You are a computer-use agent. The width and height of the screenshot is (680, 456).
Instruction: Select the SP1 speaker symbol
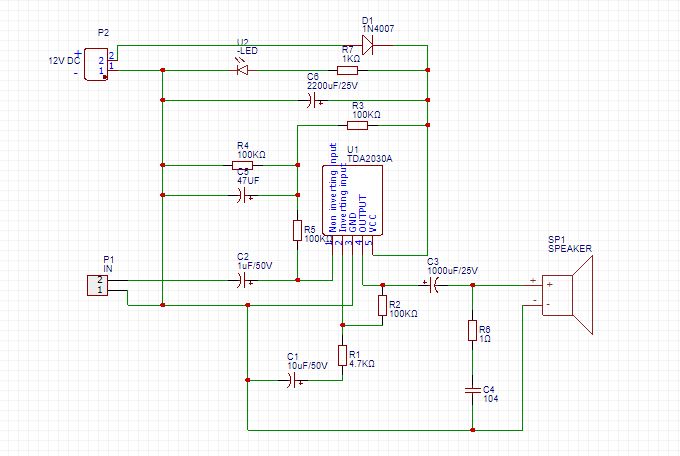point(568,295)
